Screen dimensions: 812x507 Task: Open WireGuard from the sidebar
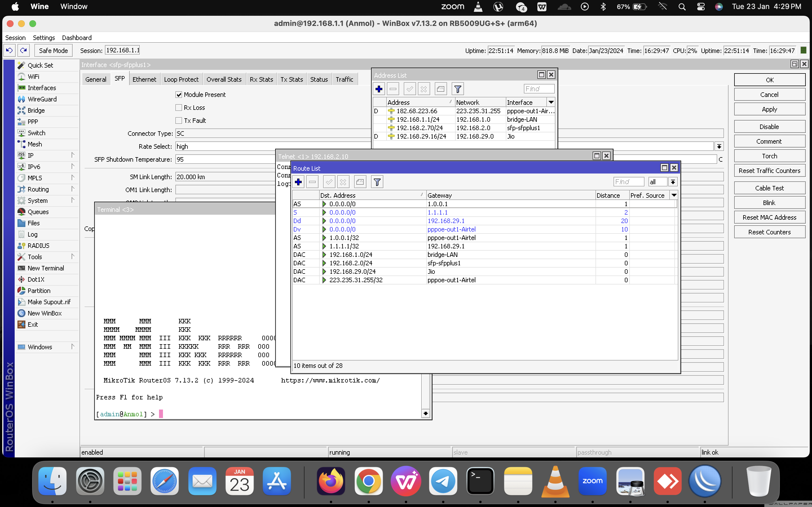pos(42,99)
